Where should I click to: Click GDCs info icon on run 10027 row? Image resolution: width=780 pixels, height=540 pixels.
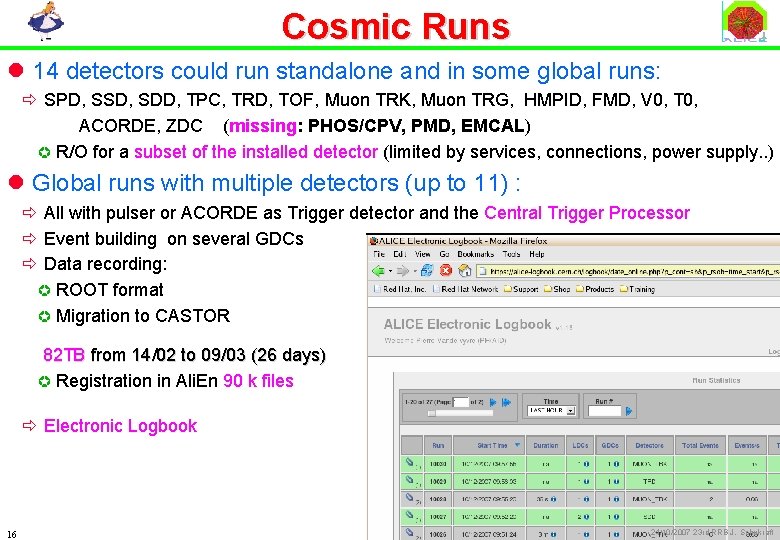click(x=616, y=517)
